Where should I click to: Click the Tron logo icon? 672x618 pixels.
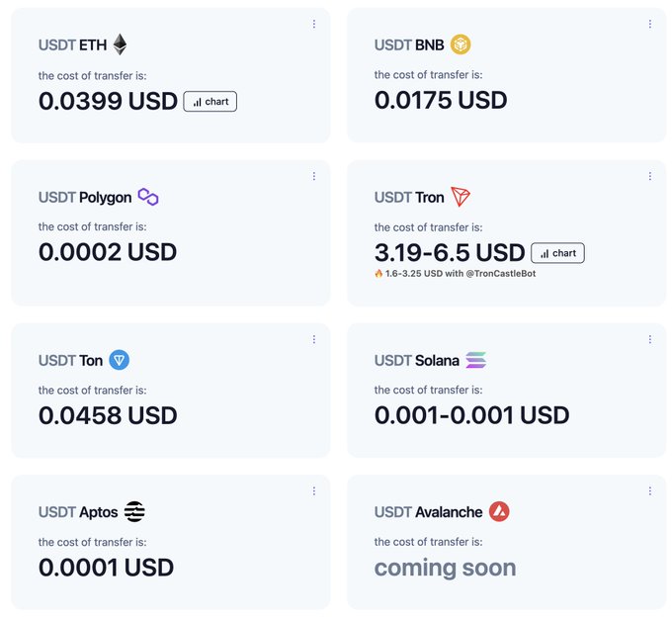click(461, 197)
